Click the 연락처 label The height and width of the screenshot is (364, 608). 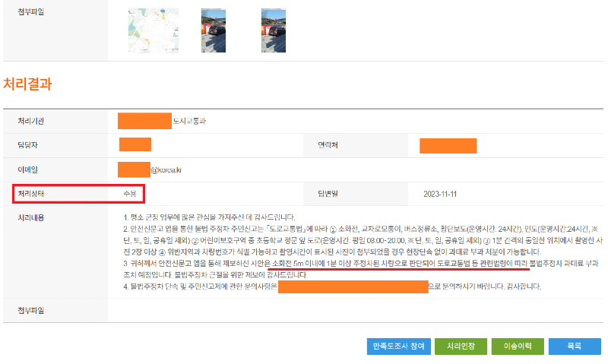328,145
